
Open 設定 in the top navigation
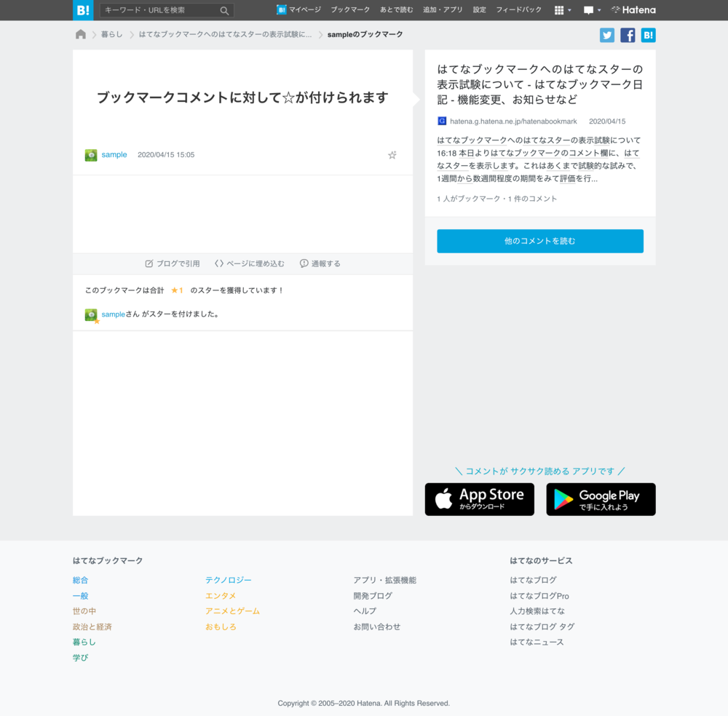click(479, 9)
